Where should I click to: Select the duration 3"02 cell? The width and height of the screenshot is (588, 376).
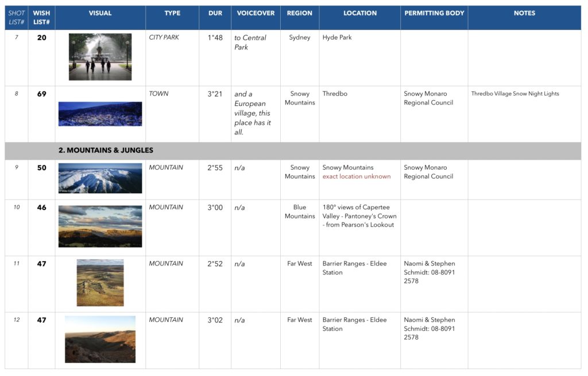coord(215,340)
